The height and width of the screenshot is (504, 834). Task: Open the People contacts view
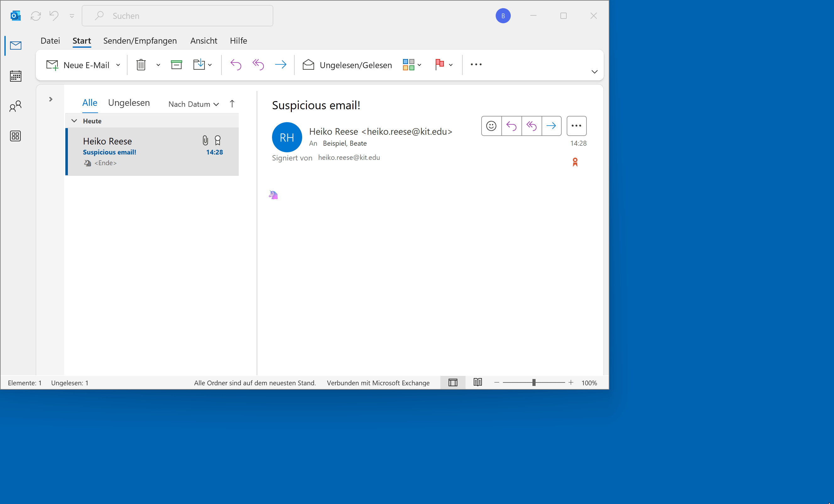pos(16,106)
